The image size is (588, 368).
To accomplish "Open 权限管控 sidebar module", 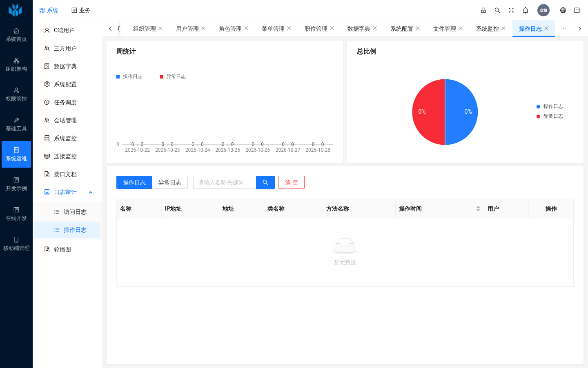I will tap(16, 94).
